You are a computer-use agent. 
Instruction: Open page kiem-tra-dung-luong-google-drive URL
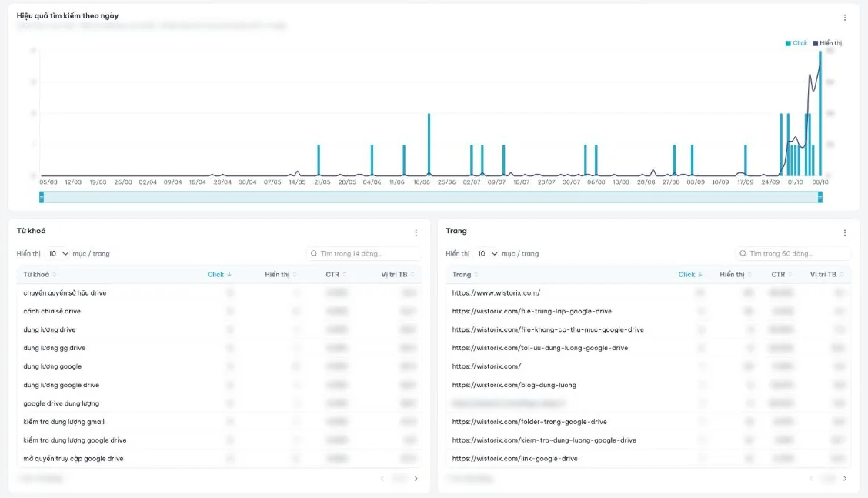coord(544,440)
